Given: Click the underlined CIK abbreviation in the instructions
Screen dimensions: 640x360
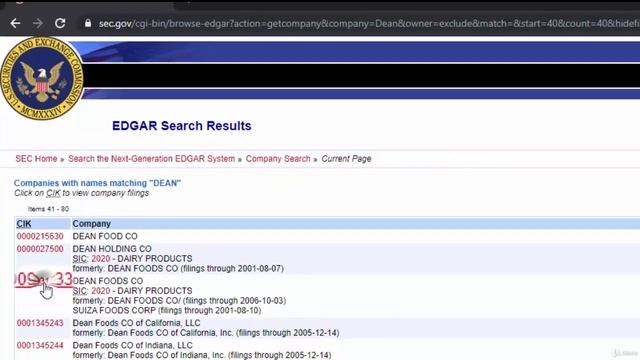Looking at the screenshot, I should coord(53,193).
